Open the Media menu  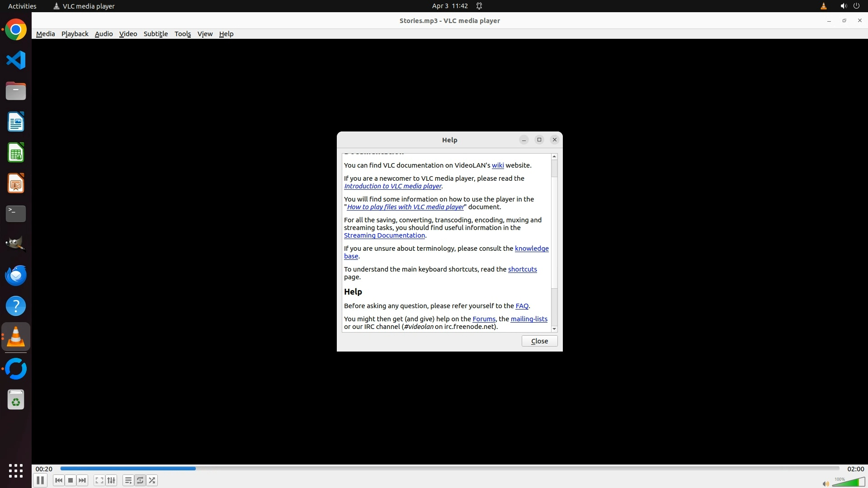tap(45, 34)
